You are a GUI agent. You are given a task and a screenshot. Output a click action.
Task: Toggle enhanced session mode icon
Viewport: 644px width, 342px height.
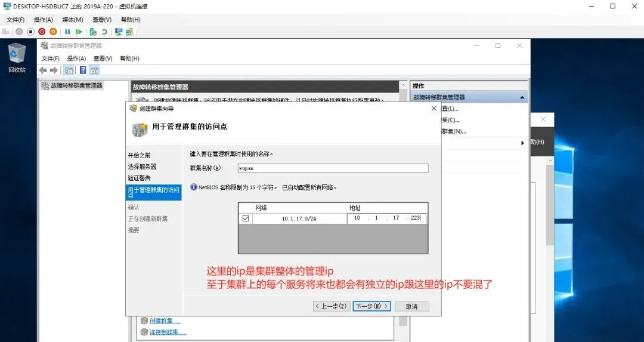point(119,32)
